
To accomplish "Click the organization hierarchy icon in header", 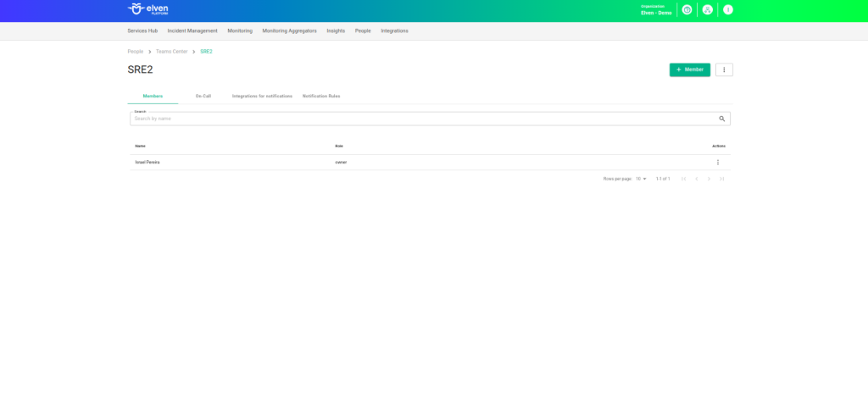I will point(708,9).
